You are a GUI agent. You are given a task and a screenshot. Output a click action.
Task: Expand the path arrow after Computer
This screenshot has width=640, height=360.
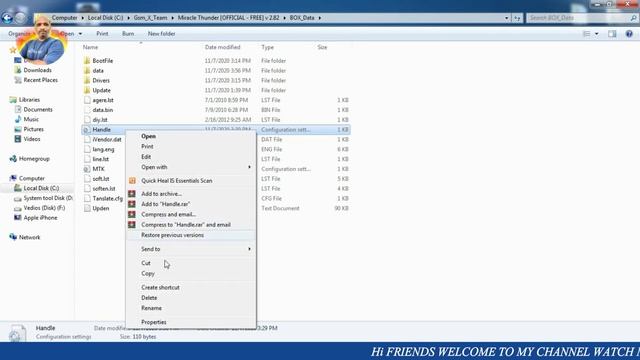(82, 18)
